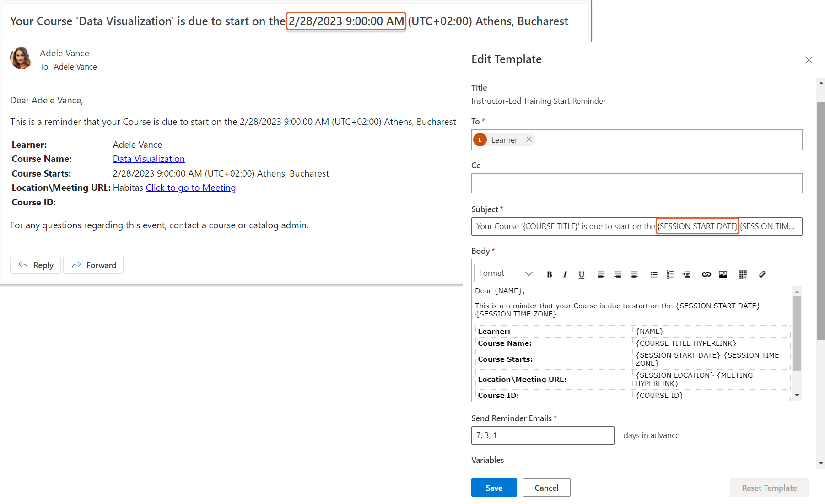Apply underline formatting in body editor
This screenshot has height=504, width=825.
coord(581,274)
